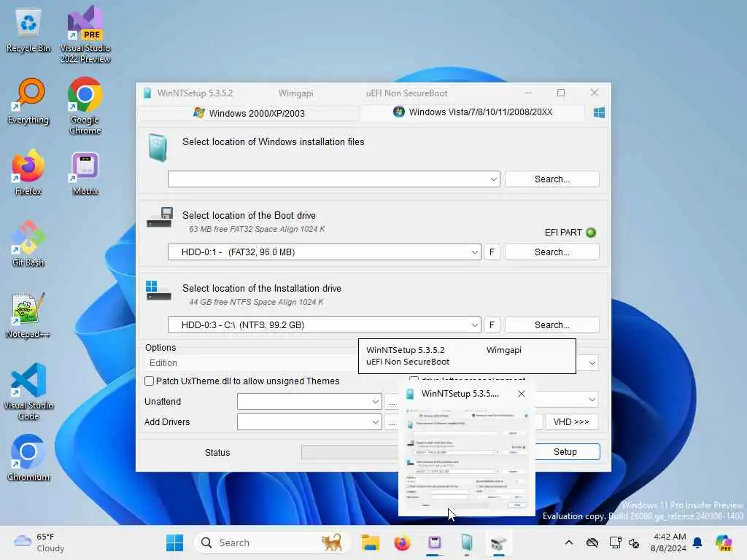This screenshot has height=560, width=747.
Task: Switch to Windows 2000/XP/2003 tab
Action: click(x=249, y=113)
